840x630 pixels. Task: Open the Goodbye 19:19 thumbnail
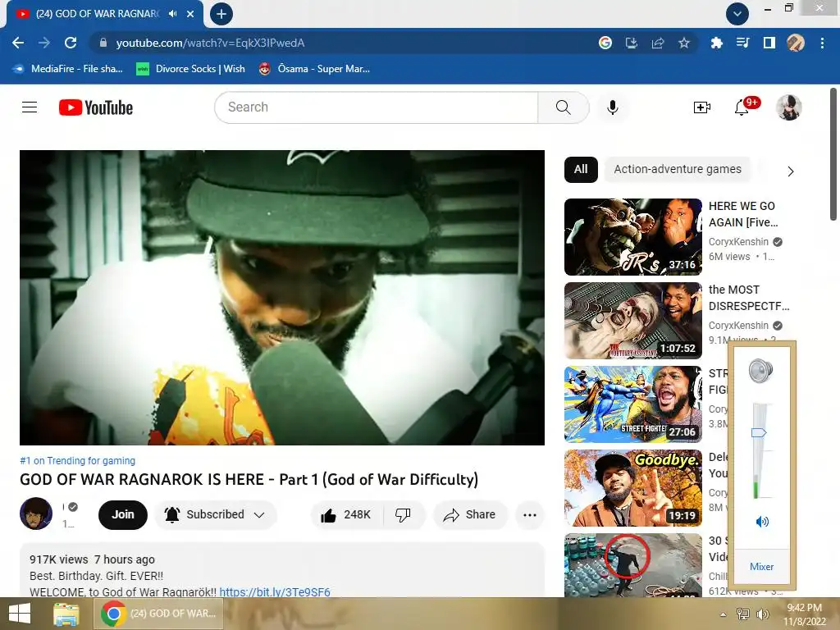(632, 488)
